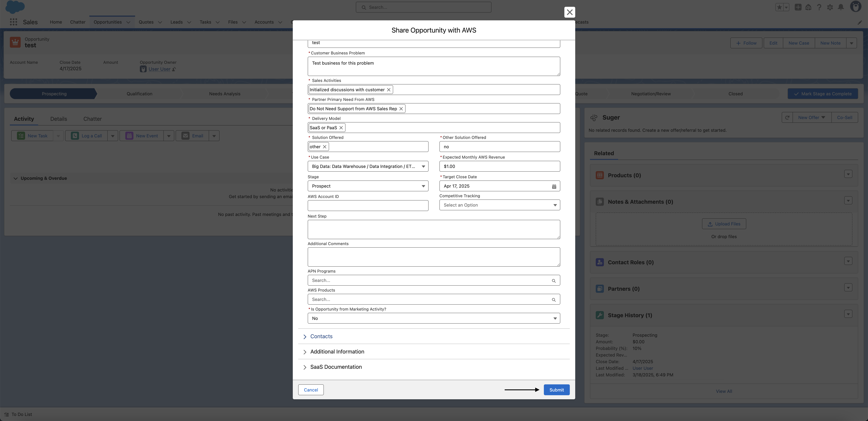868x421 pixels.
Task: Expand the SaaS Documentation section
Action: (336, 367)
